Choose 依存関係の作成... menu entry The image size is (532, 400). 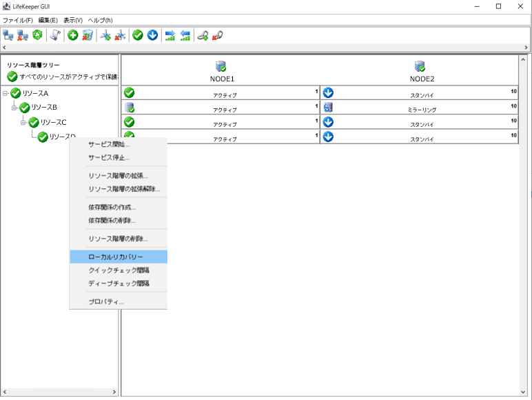click(x=119, y=207)
